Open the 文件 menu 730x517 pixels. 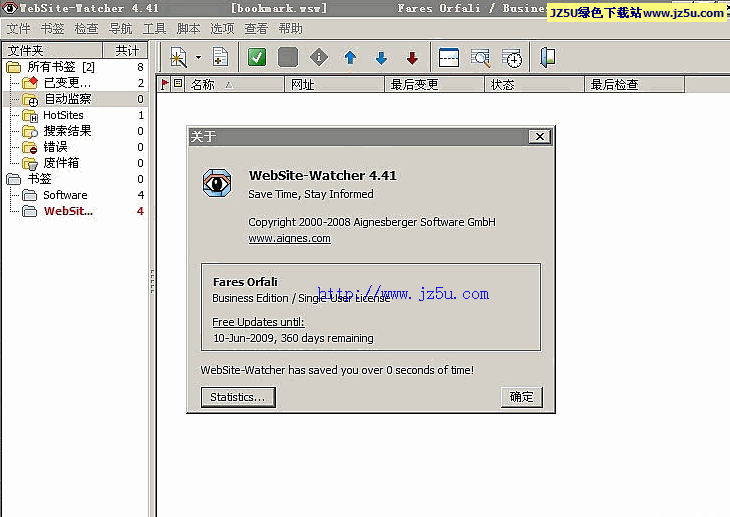click(x=19, y=29)
